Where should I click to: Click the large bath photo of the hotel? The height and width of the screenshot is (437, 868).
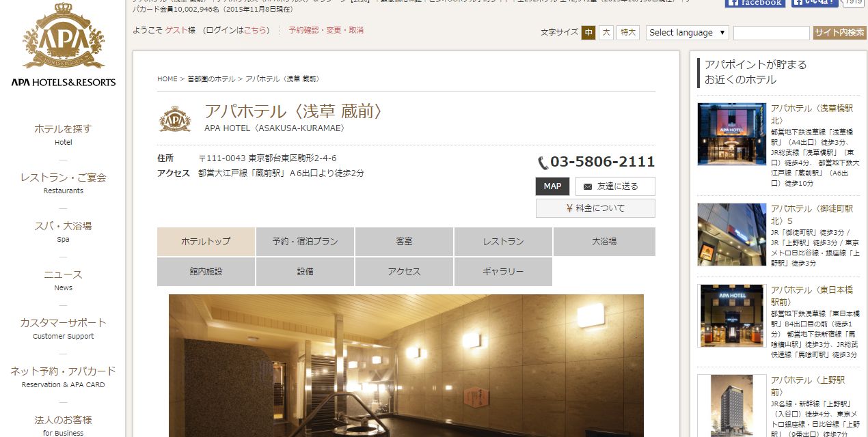(x=406, y=365)
